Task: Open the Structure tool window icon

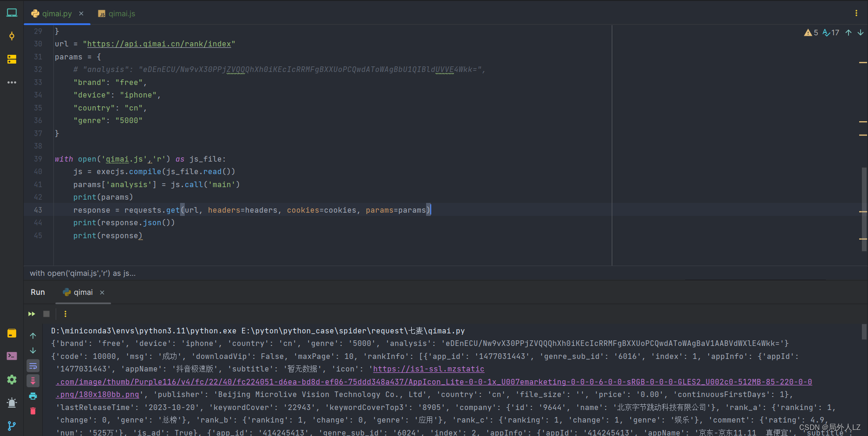Action: [12, 59]
